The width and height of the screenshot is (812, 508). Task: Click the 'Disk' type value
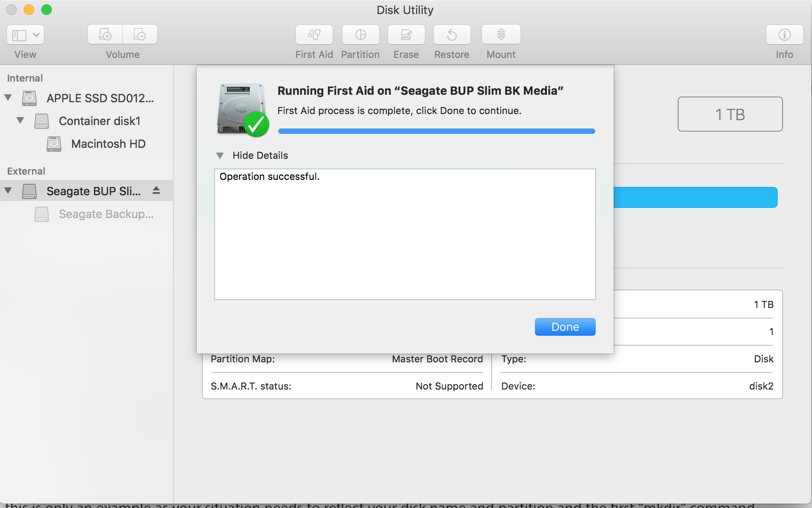[764, 359]
